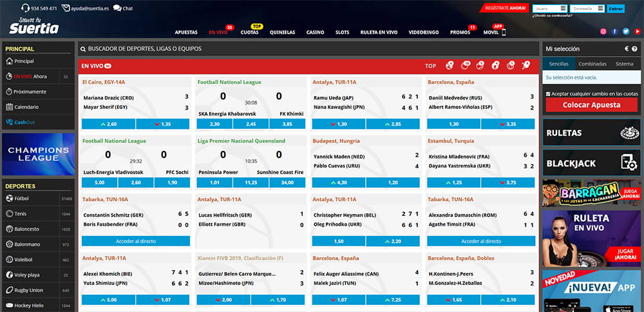The width and height of the screenshot is (644, 312).
Task: Open the Ruleta en vivo promo banner
Action: [591, 239]
